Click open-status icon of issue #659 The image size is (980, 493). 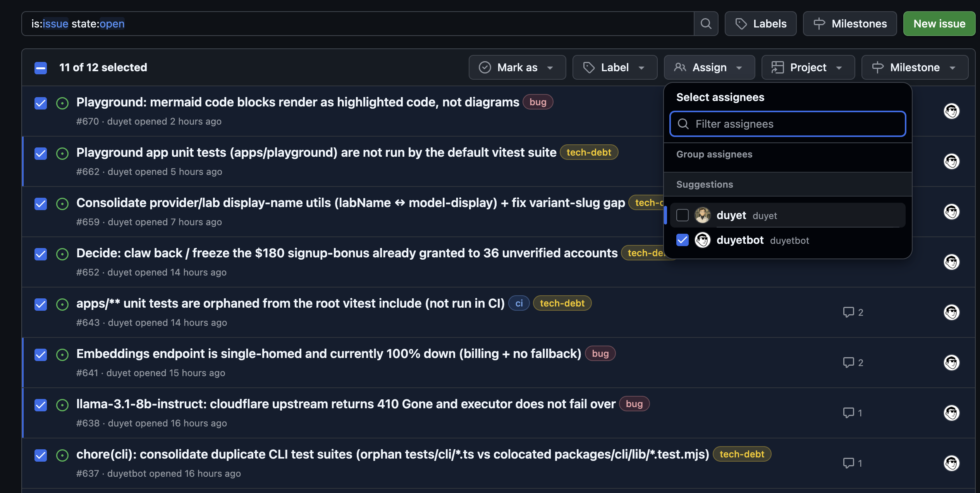coord(62,204)
